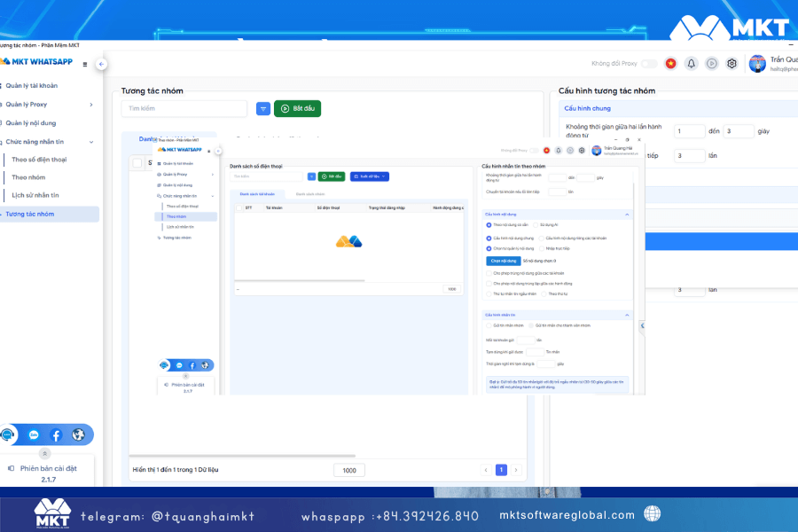Collapse Cấu hình nhắn tin section in inset window
798x532 pixels.
pyautogui.click(x=627, y=315)
